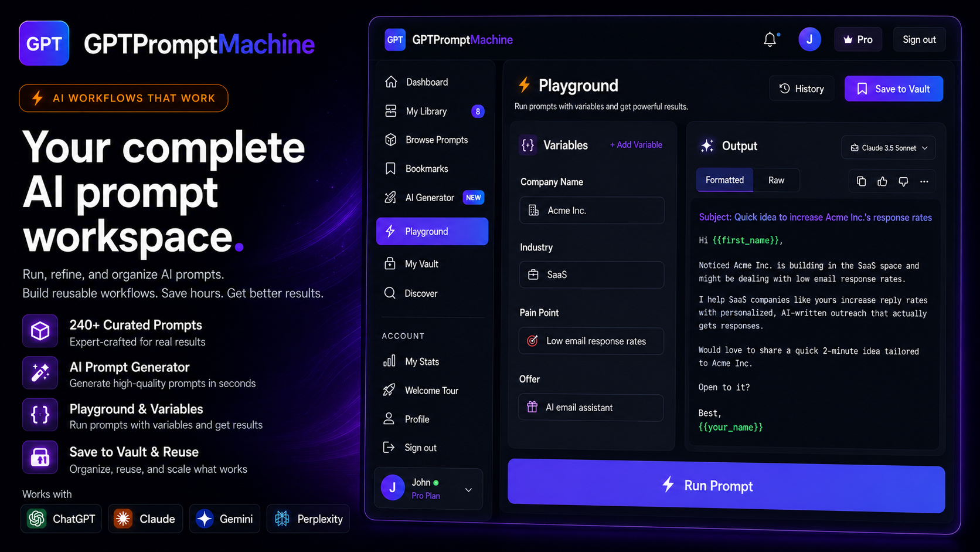The image size is (980, 552).
Task: Click Sign out button in header
Action: pyautogui.click(x=919, y=39)
